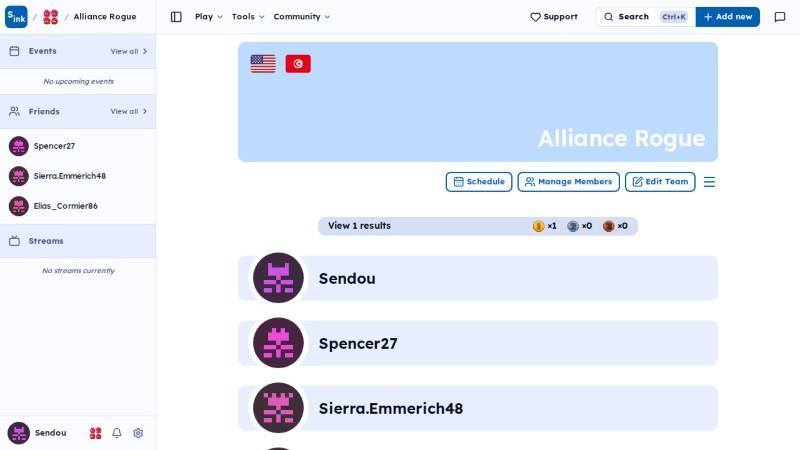Screen dimensions: 800x450
Task: Open the team hamburger menu
Action: [x=709, y=182]
